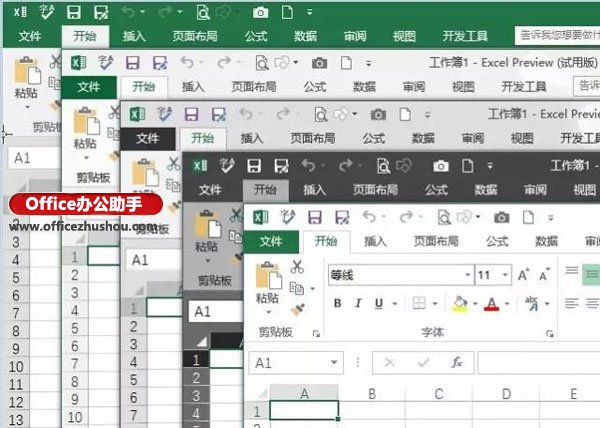Click camera icon in green title bar window
Viewport: 600px width, 428px height.
(261, 13)
